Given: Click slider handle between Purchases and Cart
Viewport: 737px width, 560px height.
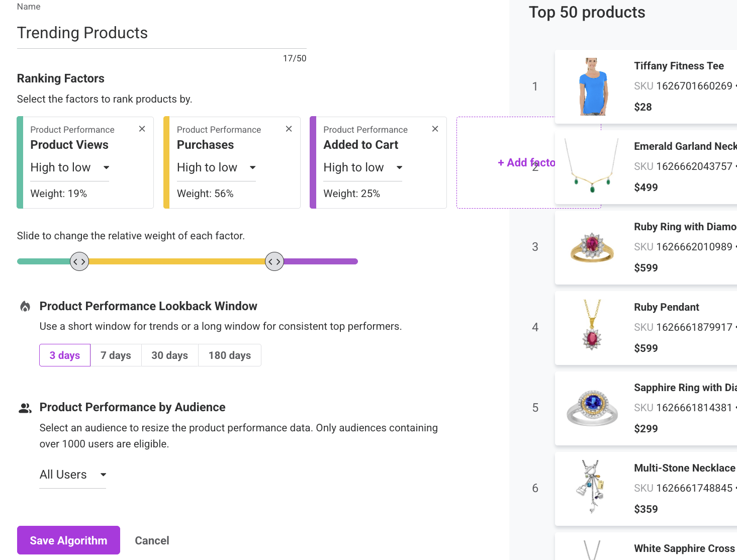Looking at the screenshot, I should click(274, 261).
